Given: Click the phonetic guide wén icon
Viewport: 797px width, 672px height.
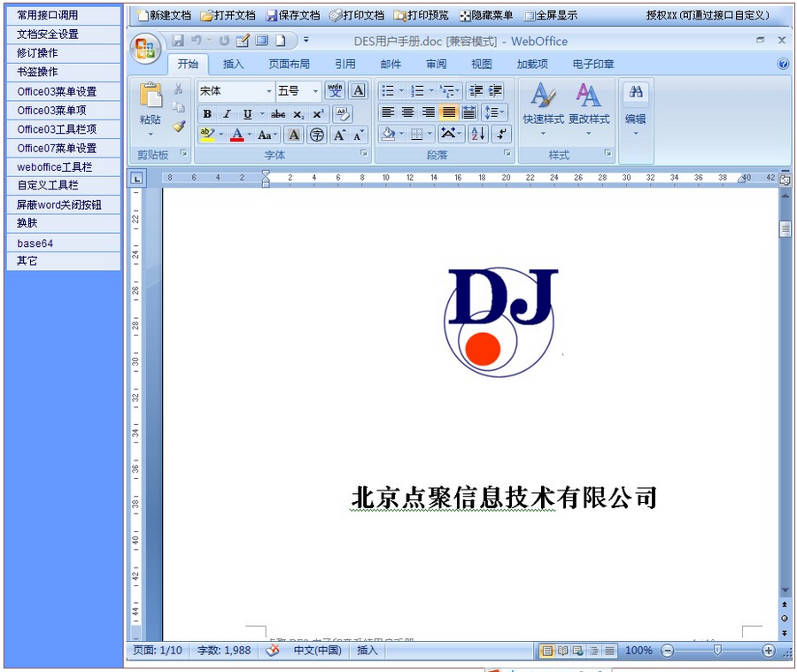Looking at the screenshot, I should (x=335, y=91).
